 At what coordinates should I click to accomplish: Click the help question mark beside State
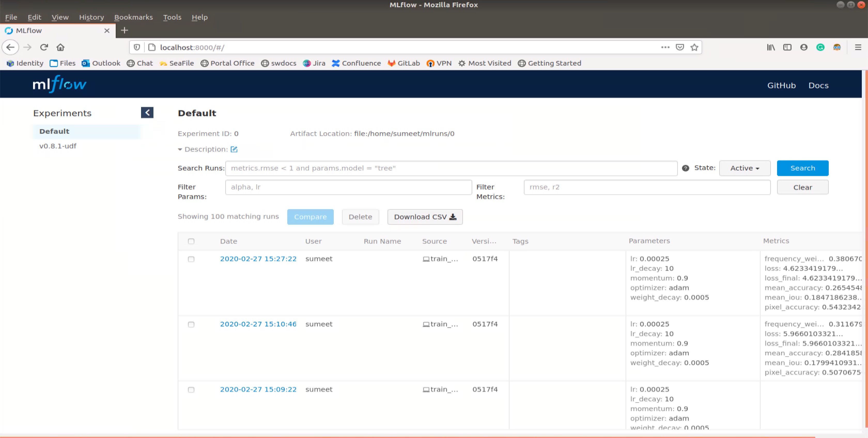pos(685,168)
